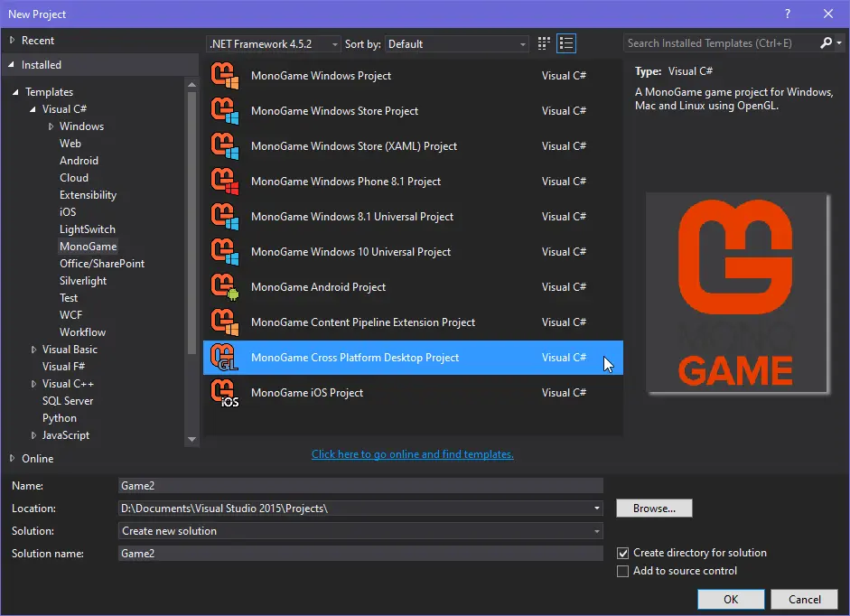Expand the Recent section
Viewport: 850px width, 616px height.
coord(13,40)
